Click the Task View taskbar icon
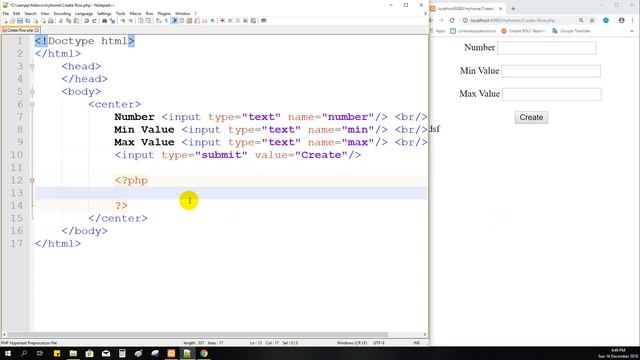The width and height of the screenshot is (640, 360). pos(40,353)
